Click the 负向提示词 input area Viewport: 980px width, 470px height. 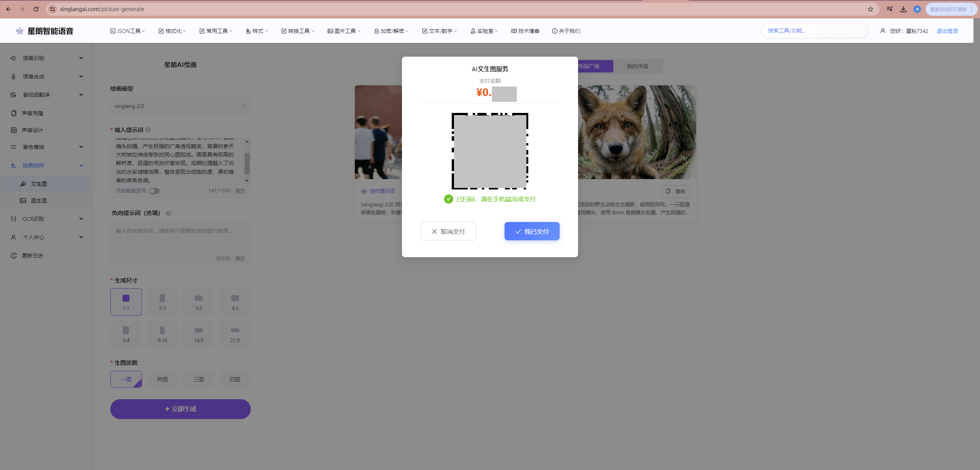[180, 238]
